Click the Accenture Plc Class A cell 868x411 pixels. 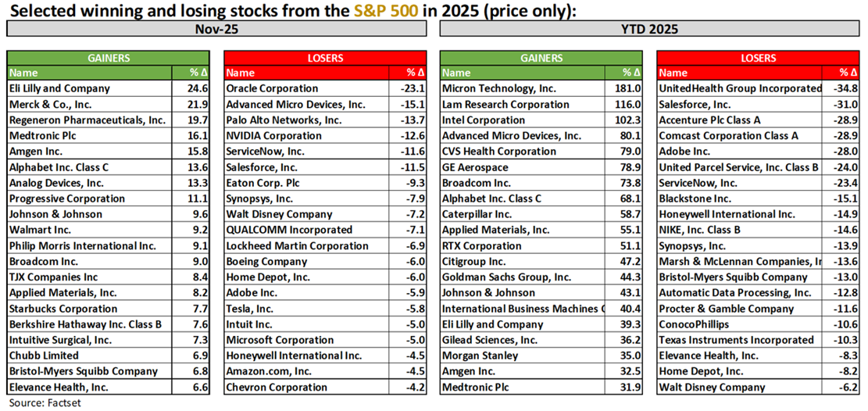point(709,120)
